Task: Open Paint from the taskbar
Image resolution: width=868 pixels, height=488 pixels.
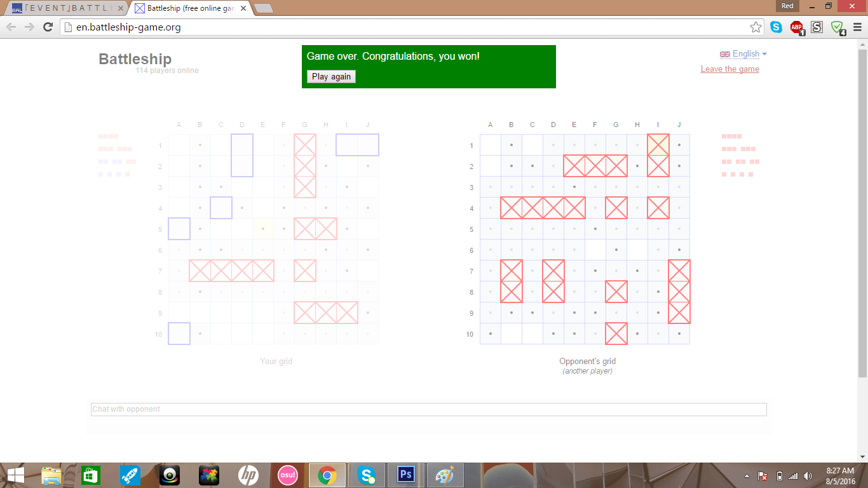Action: click(445, 475)
